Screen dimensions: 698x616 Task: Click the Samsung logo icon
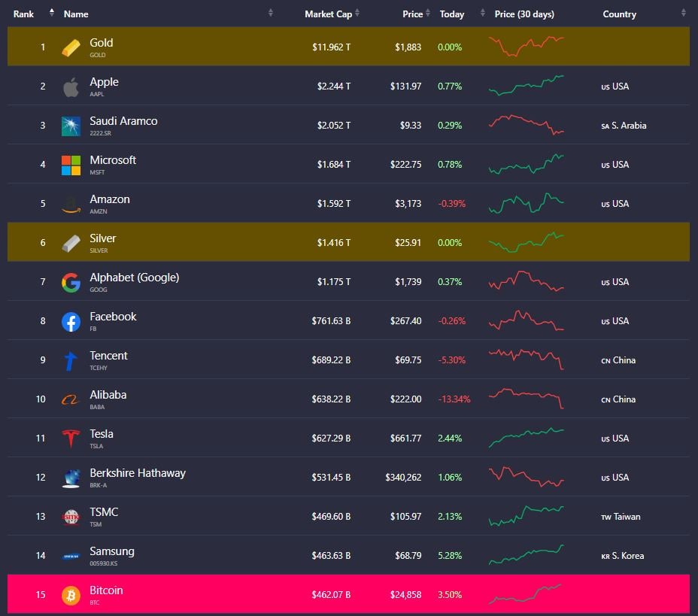(x=71, y=557)
